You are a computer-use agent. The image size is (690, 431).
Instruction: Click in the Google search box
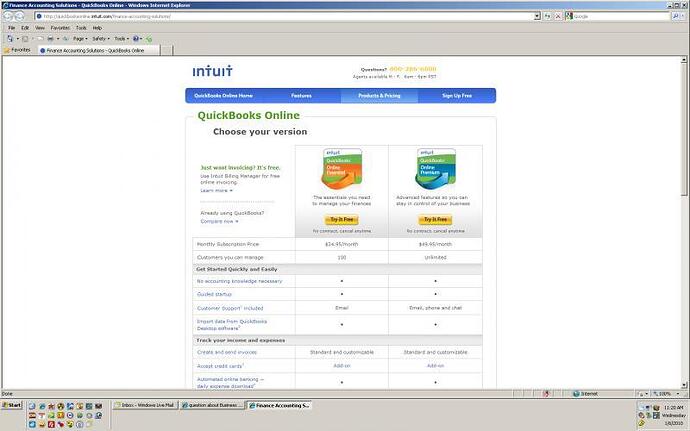pos(621,16)
